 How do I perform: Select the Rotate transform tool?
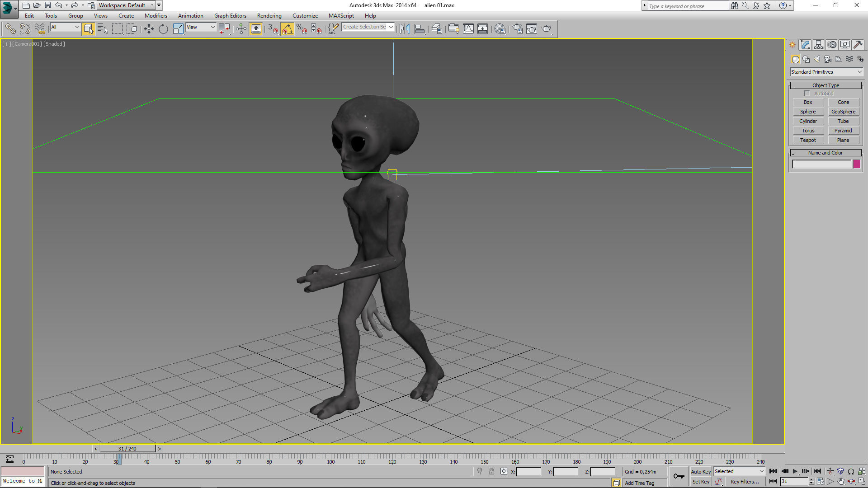pyautogui.click(x=163, y=29)
